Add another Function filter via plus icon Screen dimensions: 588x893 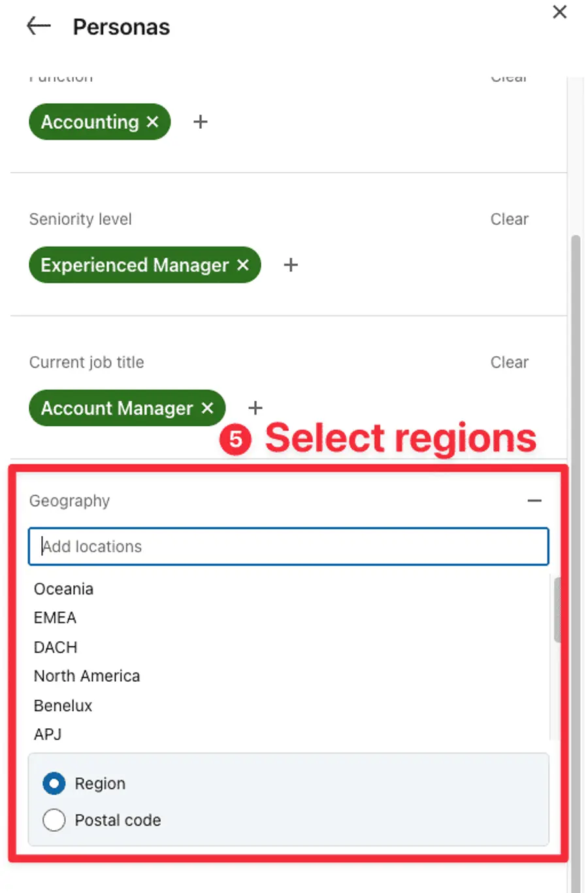point(200,122)
